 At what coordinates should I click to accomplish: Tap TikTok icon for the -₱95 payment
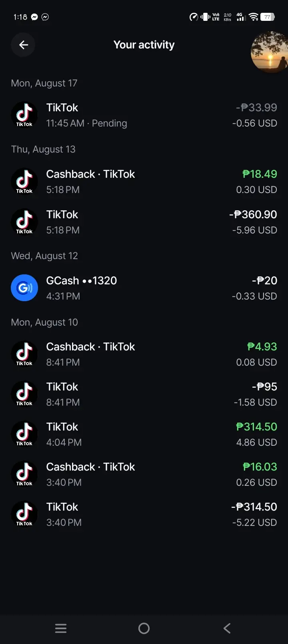point(24,394)
